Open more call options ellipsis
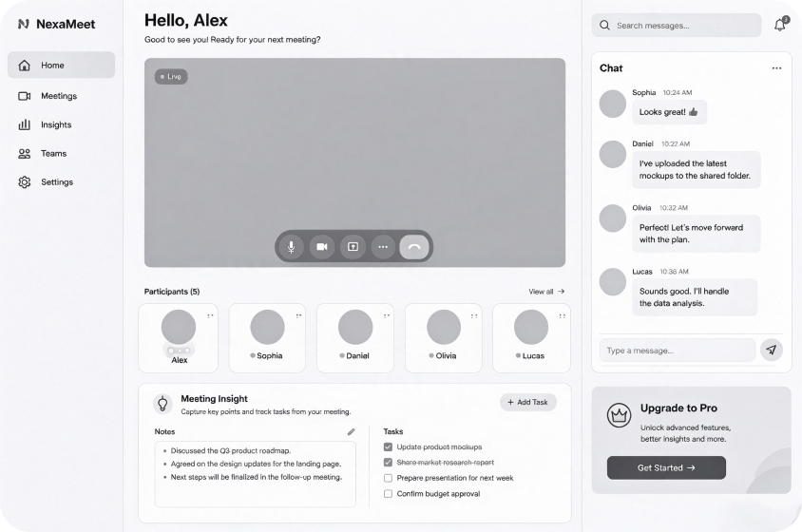The image size is (802, 532). [383, 247]
